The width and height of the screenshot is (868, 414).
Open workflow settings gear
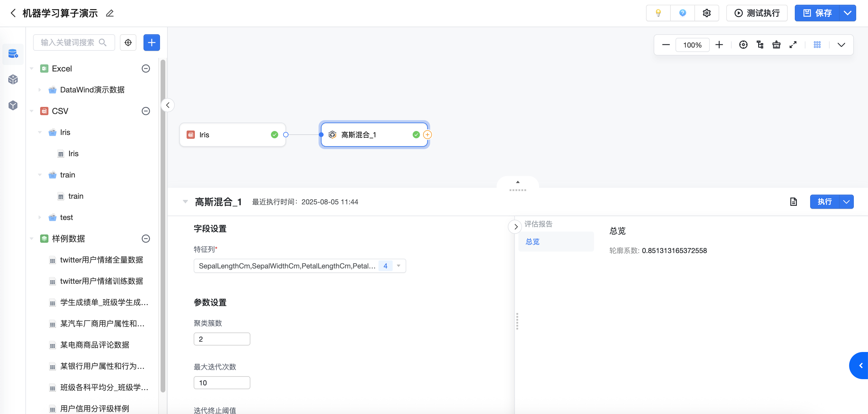[x=707, y=13]
